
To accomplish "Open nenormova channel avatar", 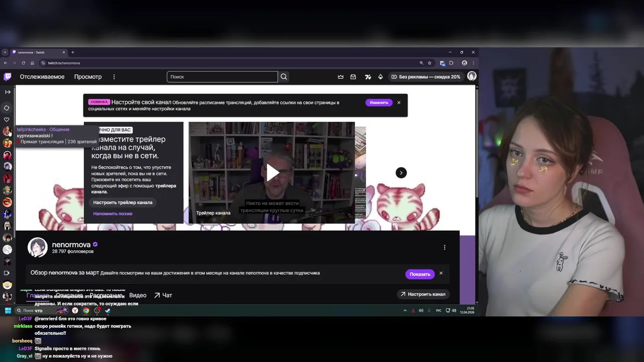I will coord(37,248).
